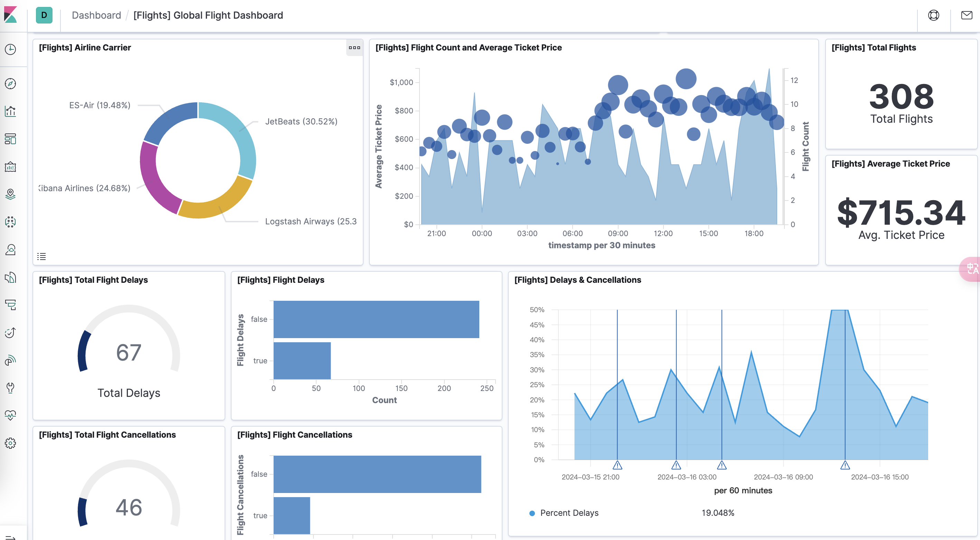Click annotation marker left of 2024-03-16 03:00
Screen dimensions: 980x540
pyautogui.click(x=676, y=465)
